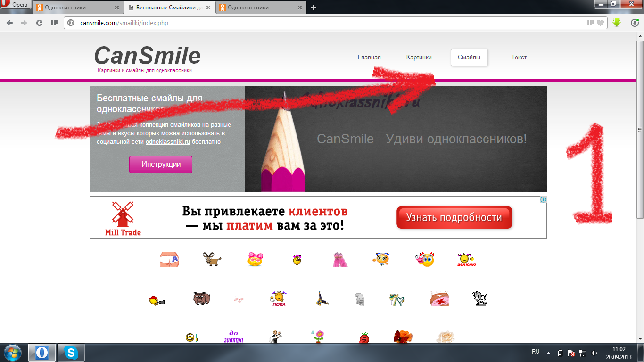
Task: Click the Mill Trade windmill logo
Action: pos(123,218)
